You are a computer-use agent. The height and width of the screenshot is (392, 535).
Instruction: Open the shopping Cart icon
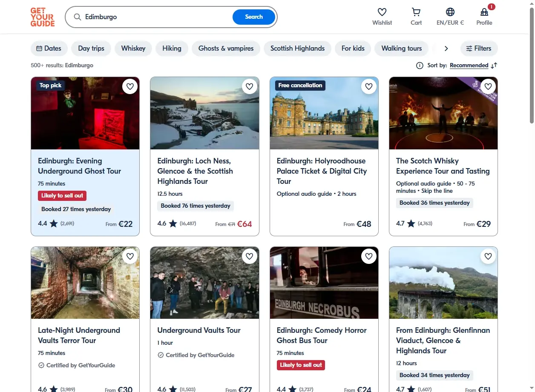pyautogui.click(x=416, y=12)
